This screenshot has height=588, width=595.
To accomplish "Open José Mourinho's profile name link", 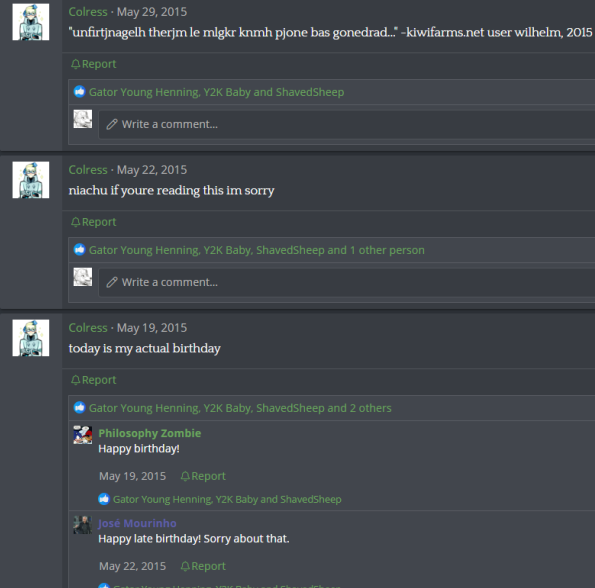I will (137, 523).
